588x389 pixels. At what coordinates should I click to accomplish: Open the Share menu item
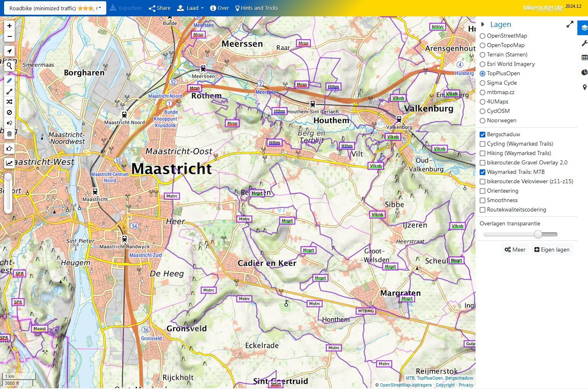[x=159, y=8]
